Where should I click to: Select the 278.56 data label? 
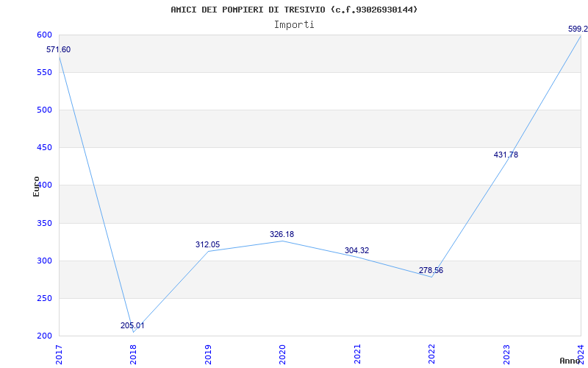coord(431,270)
